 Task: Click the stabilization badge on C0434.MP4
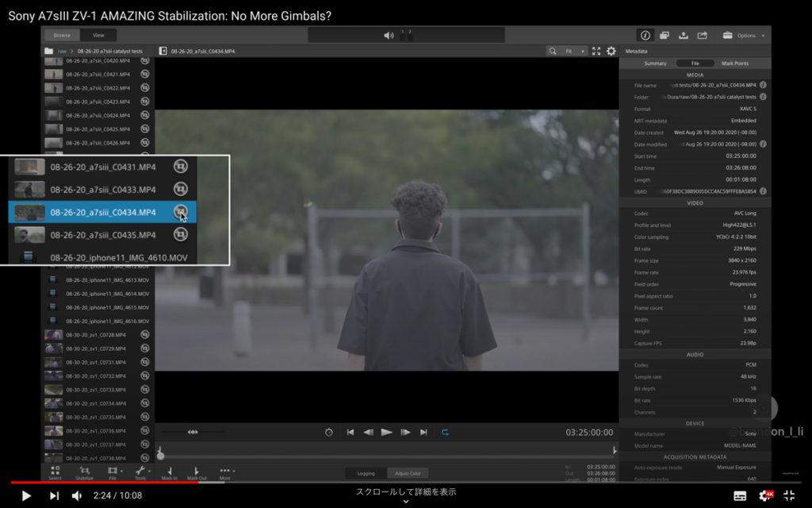tap(181, 212)
